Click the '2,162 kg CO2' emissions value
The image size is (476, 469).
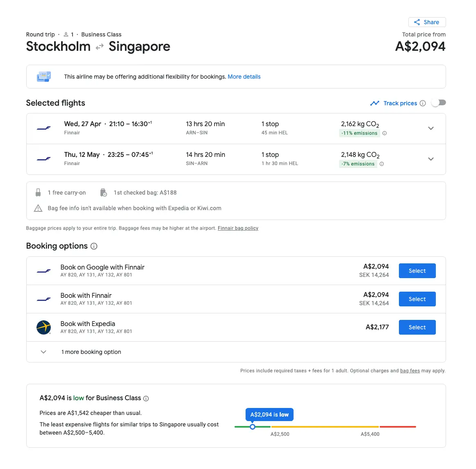click(x=360, y=124)
